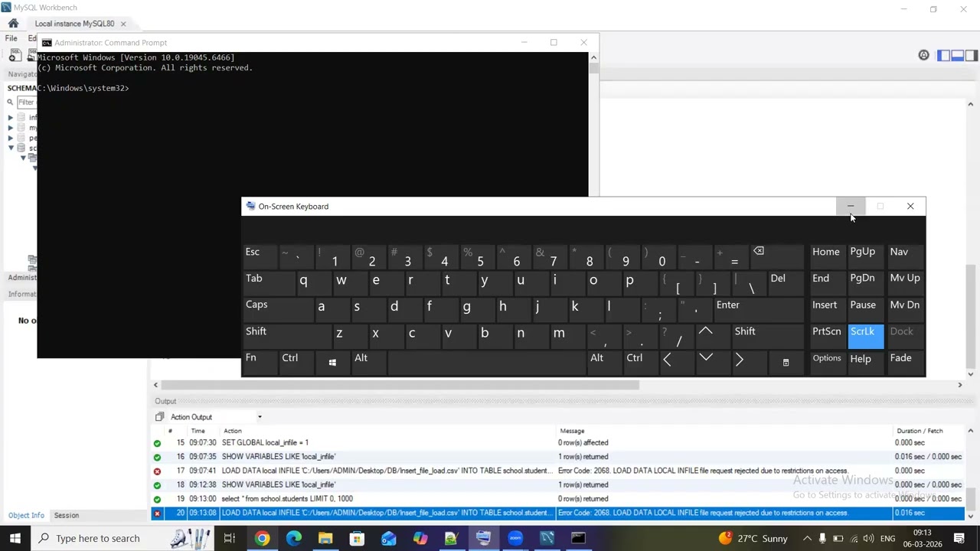Open File Explorer from the taskbar
Screen dimensions: 980x551
pos(325,538)
